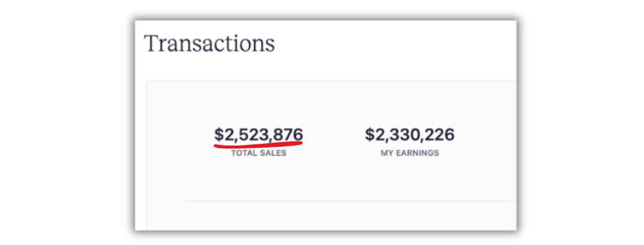Select the $2,523,876 total sales figure
The width and height of the screenshot is (644, 245).
coord(258,135)
